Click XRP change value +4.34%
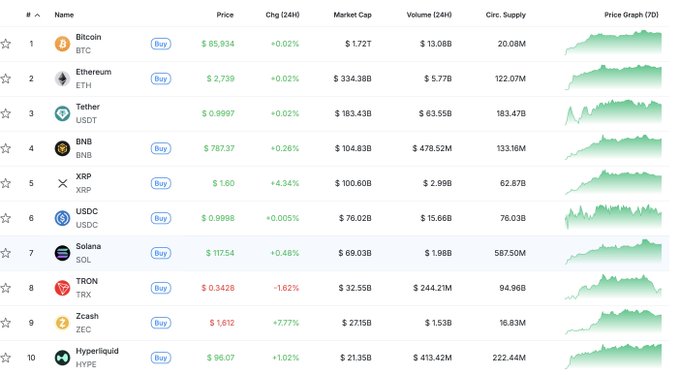The width and height of the screenshot is (680, 375). click(x=284, y=183)
